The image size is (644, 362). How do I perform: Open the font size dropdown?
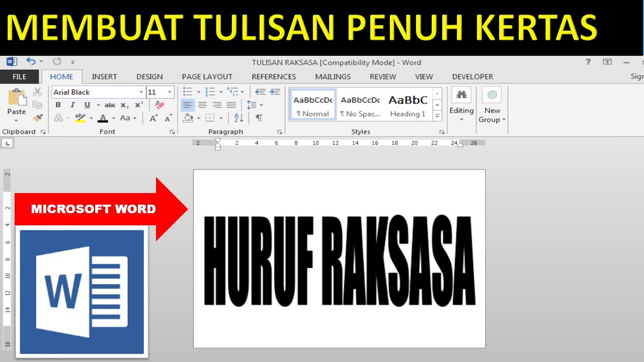(x=170, y=92)
